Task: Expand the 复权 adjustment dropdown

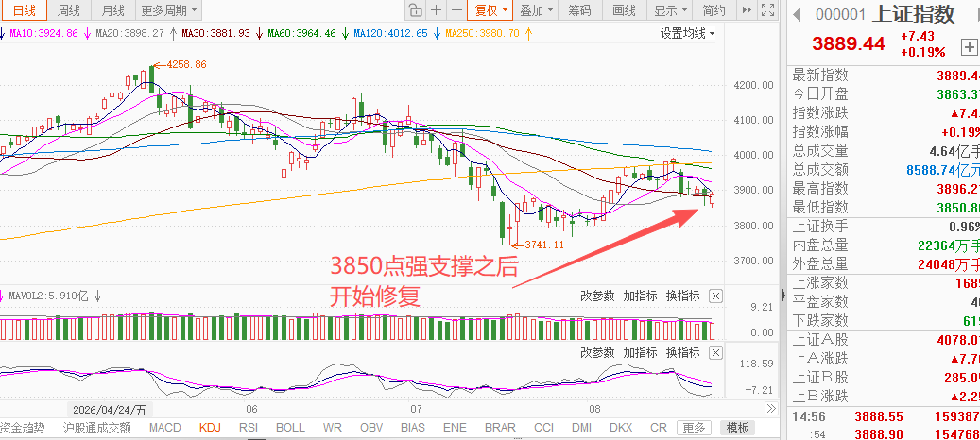Action: [x=490, y=10]
